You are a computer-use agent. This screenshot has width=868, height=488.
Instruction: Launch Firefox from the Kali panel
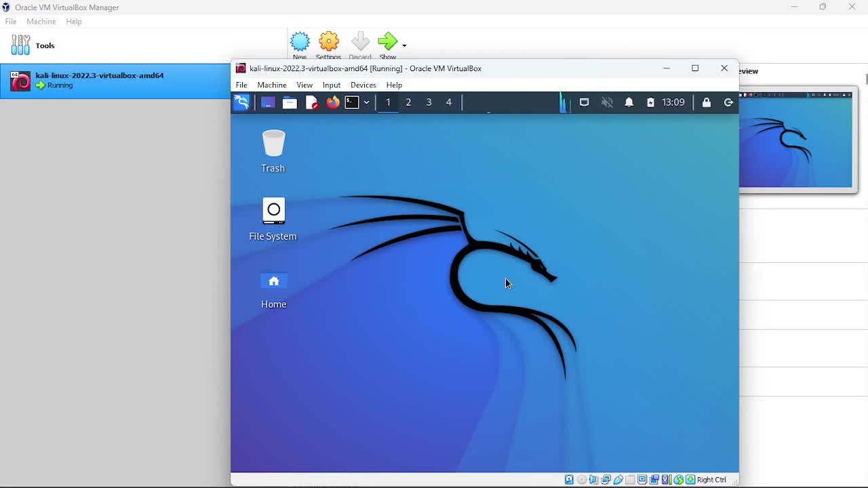(333, 102)
